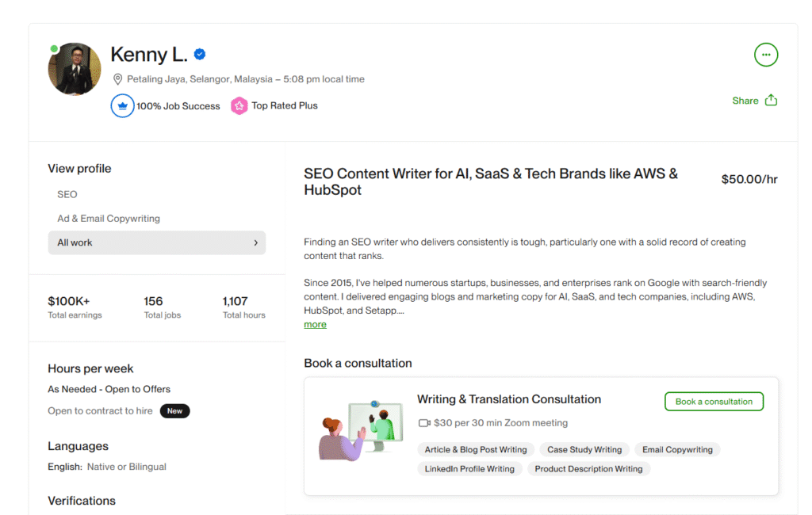Image resolution: width=812 pixels, height=515 pixels.
Task: Click the New badge beside contract to hire
Action: click(174, 410)
